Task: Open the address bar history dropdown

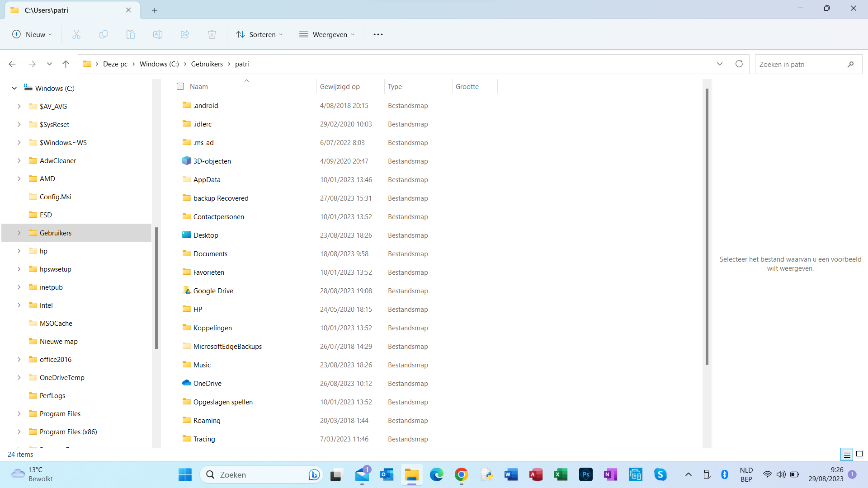Action: (720, 64)
